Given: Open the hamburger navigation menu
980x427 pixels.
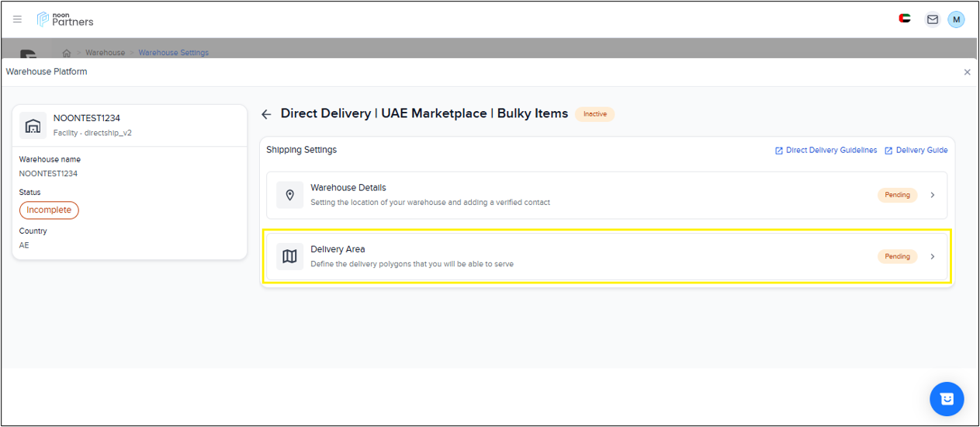Looking at the screenshot, I should point(17,19).
